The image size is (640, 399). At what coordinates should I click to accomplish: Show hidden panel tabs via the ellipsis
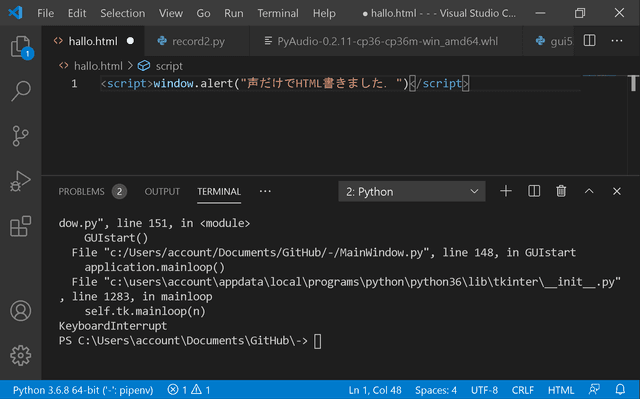coord(265,191)
